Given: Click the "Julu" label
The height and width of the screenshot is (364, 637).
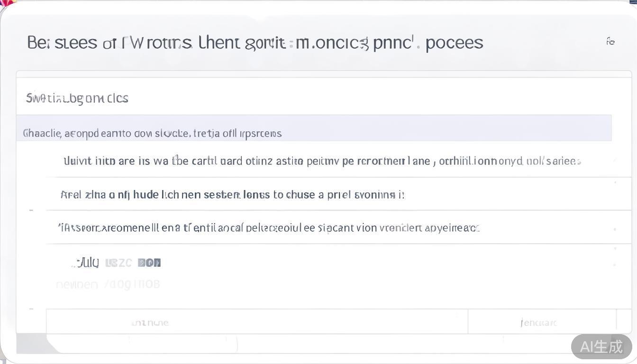Looking at the screenshot, I should [88, 262].
